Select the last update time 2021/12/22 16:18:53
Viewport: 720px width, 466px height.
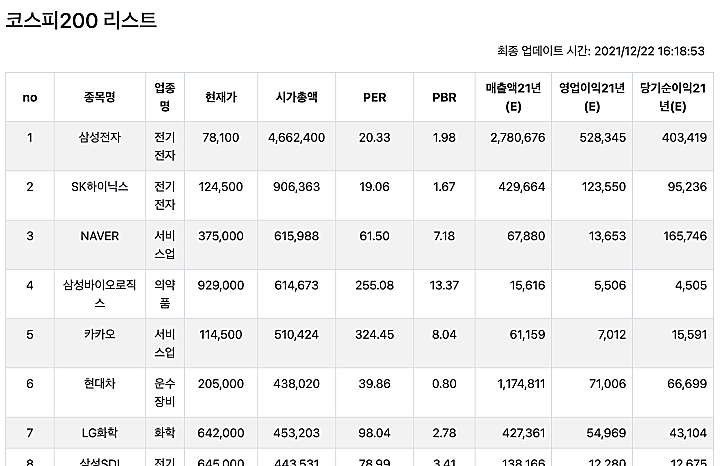tap(649, 51)
